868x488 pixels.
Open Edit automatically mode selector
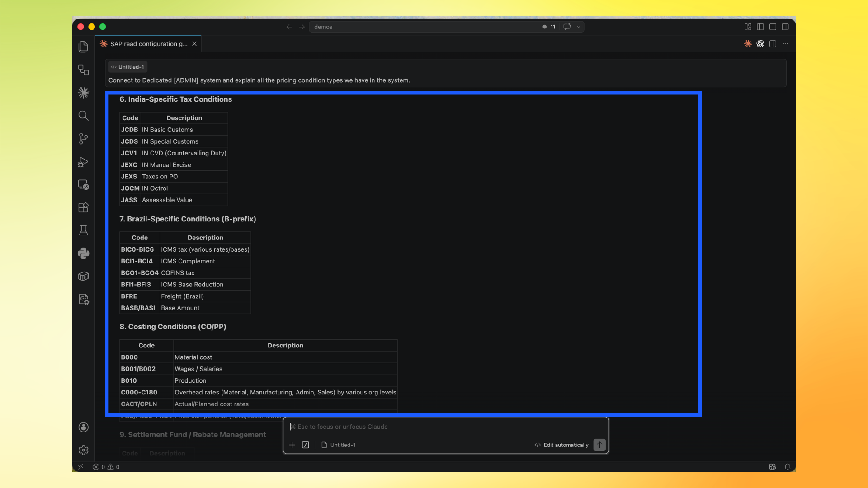[x=561, y=445]
